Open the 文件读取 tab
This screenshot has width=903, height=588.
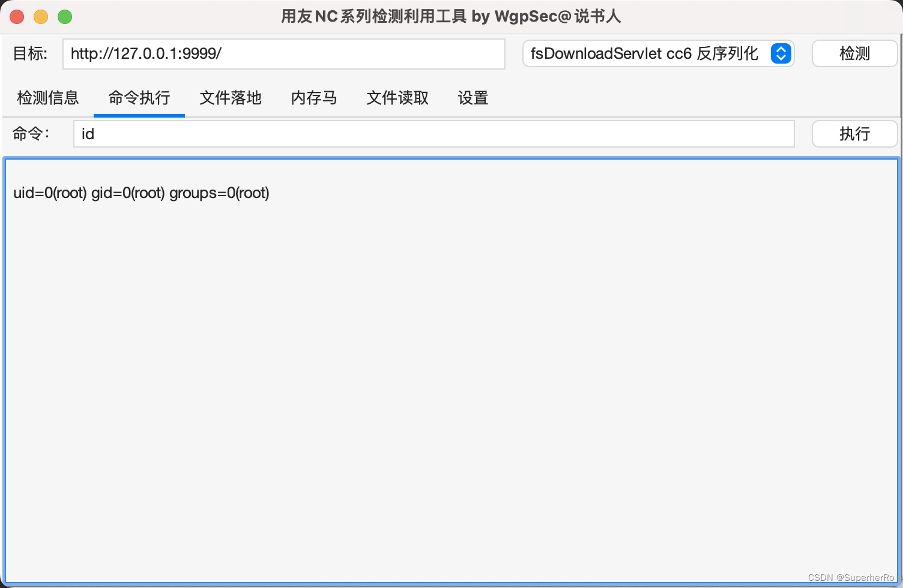click(396, 98)
